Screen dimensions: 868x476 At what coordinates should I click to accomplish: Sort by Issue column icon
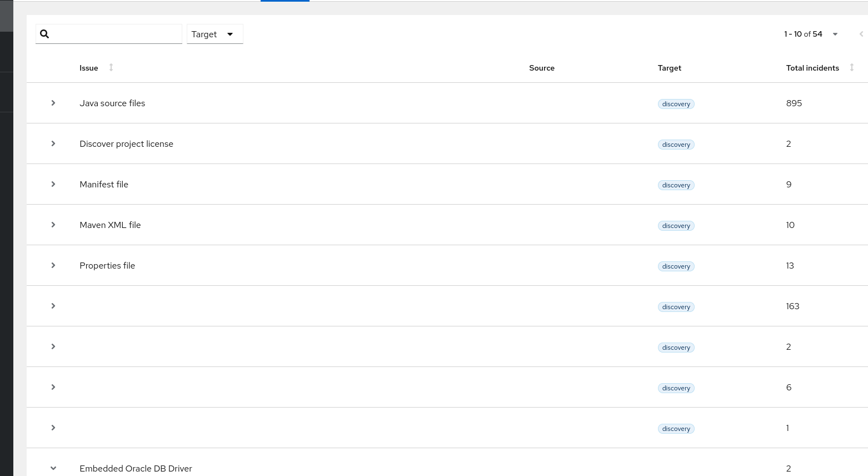point(111,67)
